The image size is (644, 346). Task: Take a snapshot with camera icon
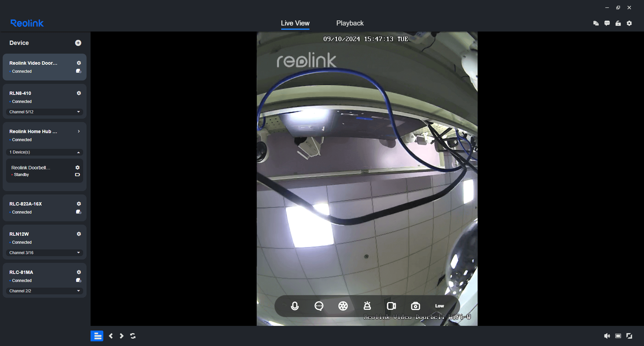[416, 306]
